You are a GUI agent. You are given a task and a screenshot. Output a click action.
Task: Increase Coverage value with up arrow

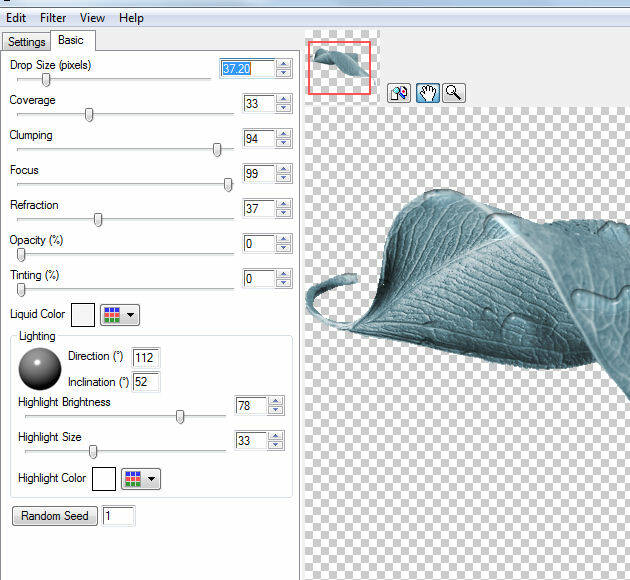tap(283, 99)
